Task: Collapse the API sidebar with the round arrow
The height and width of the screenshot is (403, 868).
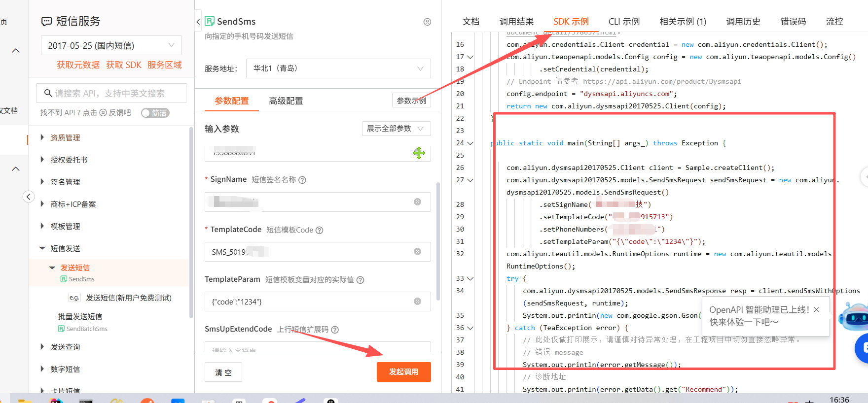Action: click(29, 197)
